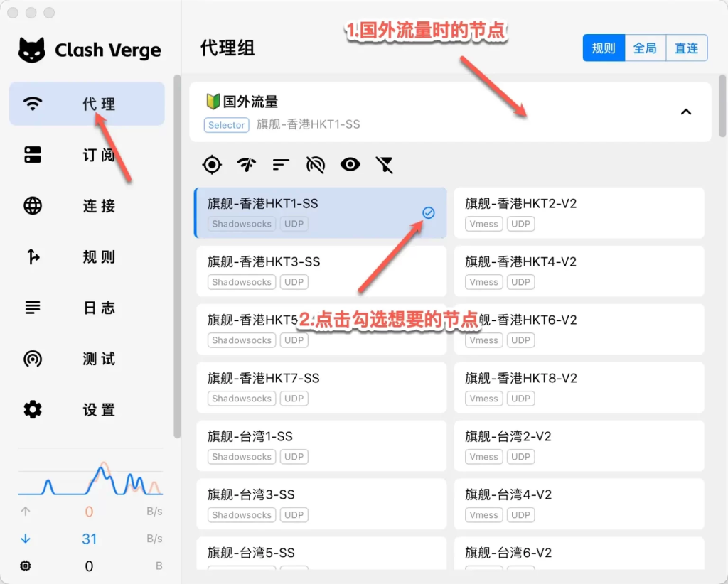Click the Clash Verge cat logo

pos(31,50)
